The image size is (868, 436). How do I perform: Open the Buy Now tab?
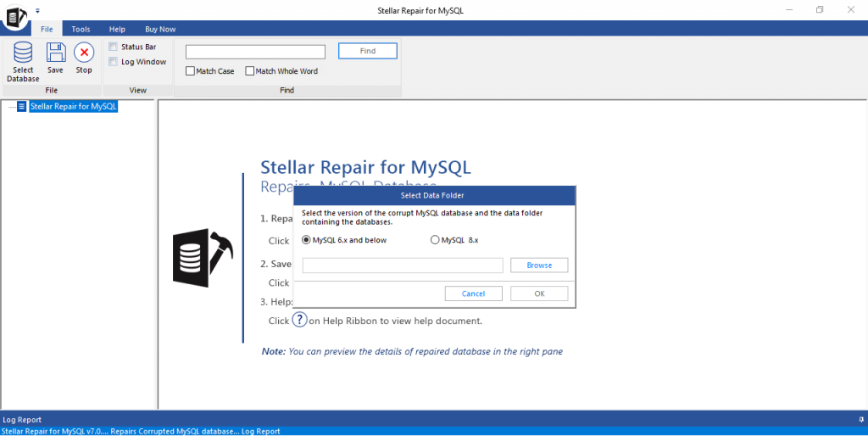[x=160, y=29]
